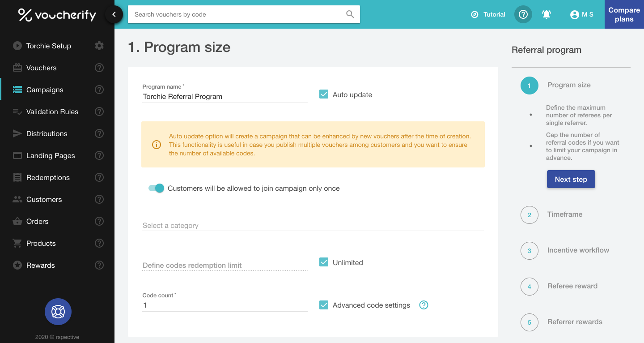Click the help question mark in top bar

(x=523, y=14)
